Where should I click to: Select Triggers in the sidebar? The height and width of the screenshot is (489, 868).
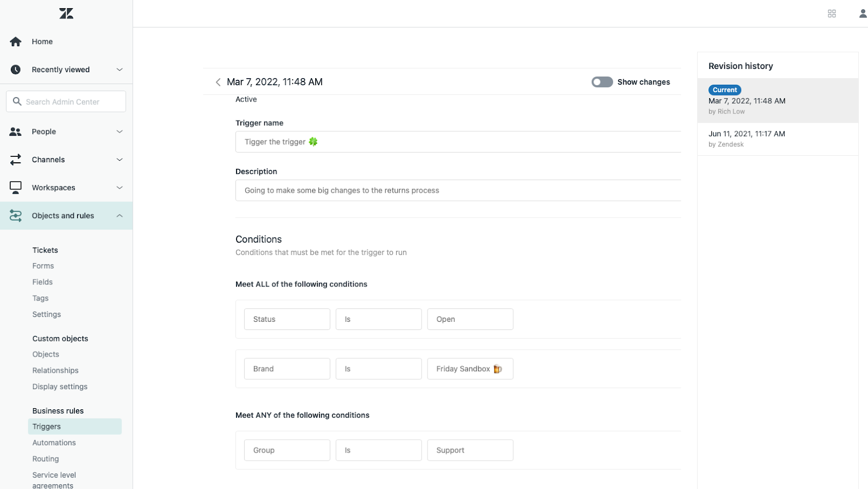pos(47,427)
